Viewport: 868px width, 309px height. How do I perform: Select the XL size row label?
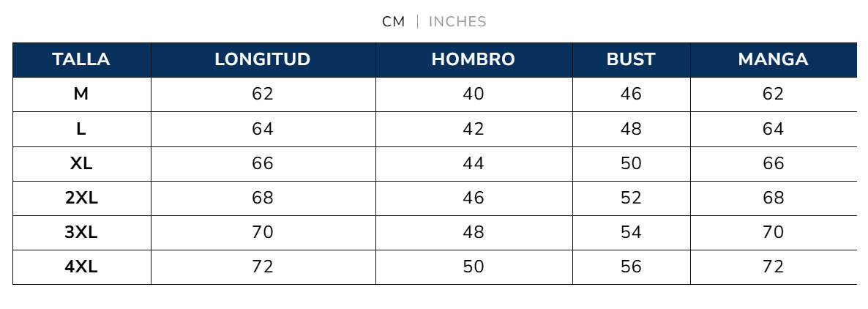(81, 163)
